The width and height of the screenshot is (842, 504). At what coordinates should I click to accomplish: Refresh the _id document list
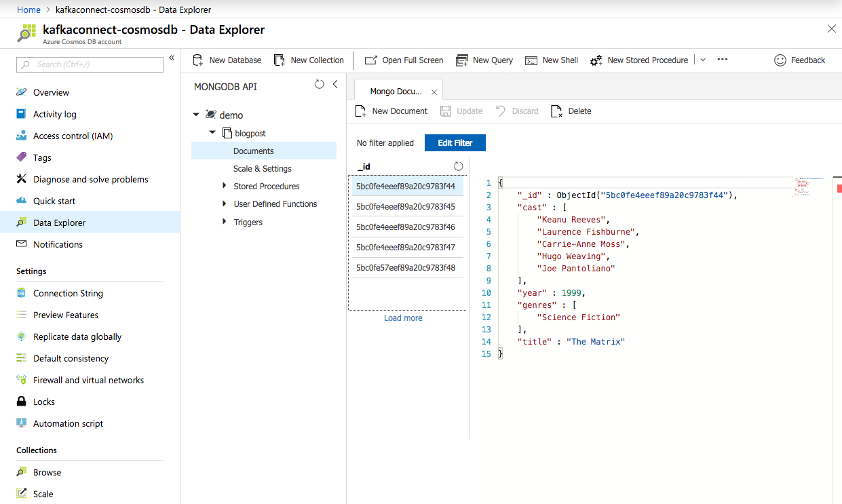(x=458, y=166)
